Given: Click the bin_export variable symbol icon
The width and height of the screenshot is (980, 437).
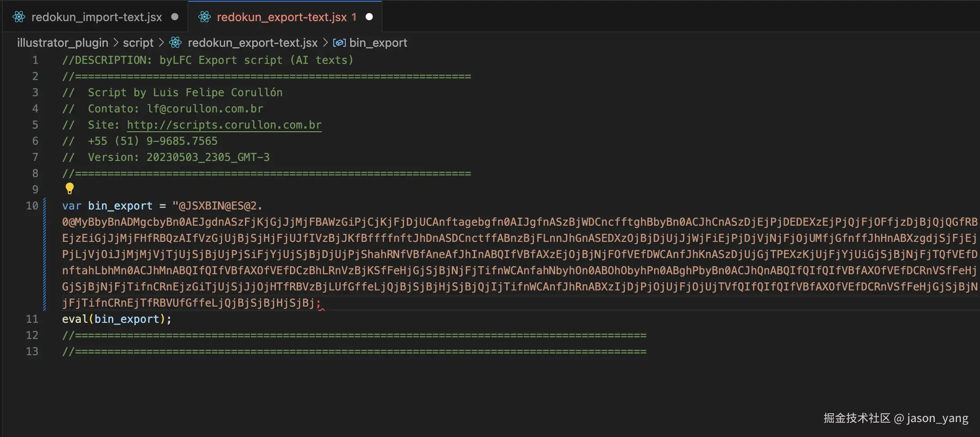Looking at the screenshot, I should [x=339, y=43].
